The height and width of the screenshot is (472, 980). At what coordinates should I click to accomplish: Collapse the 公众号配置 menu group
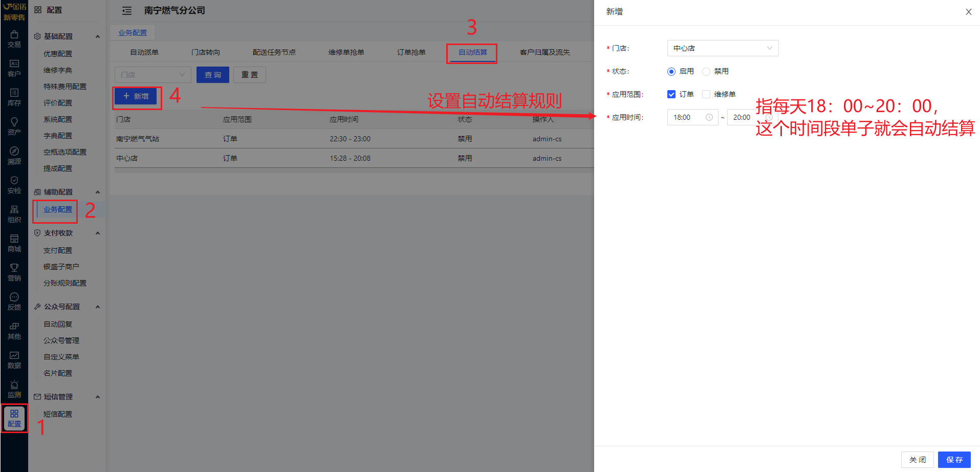pos(98,307)
